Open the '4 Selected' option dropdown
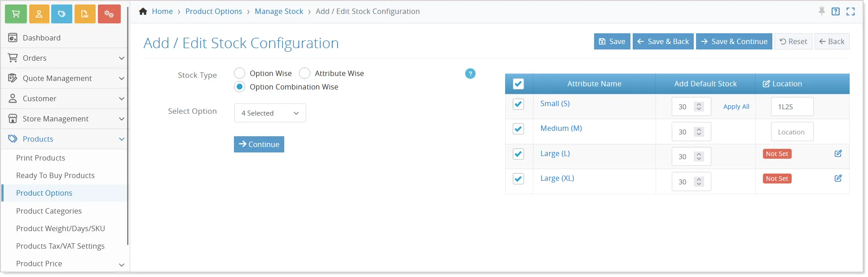The width and height of the screenshot is (868, 277). tap(270, 113)
